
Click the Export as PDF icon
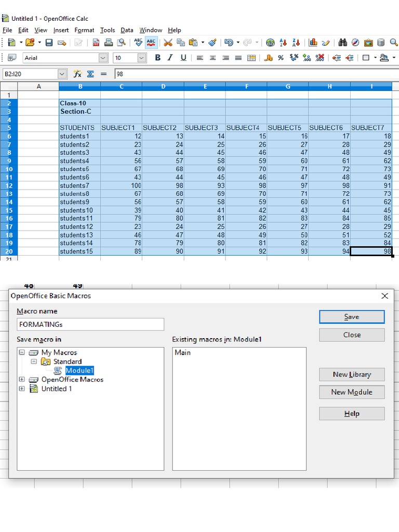(x=96, y=43)
